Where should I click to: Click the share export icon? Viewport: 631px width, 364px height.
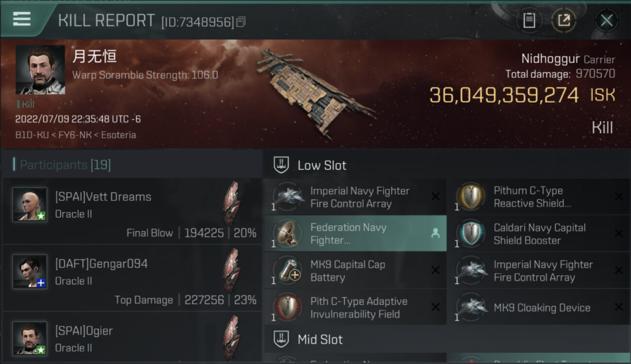[x=564, y=20]
